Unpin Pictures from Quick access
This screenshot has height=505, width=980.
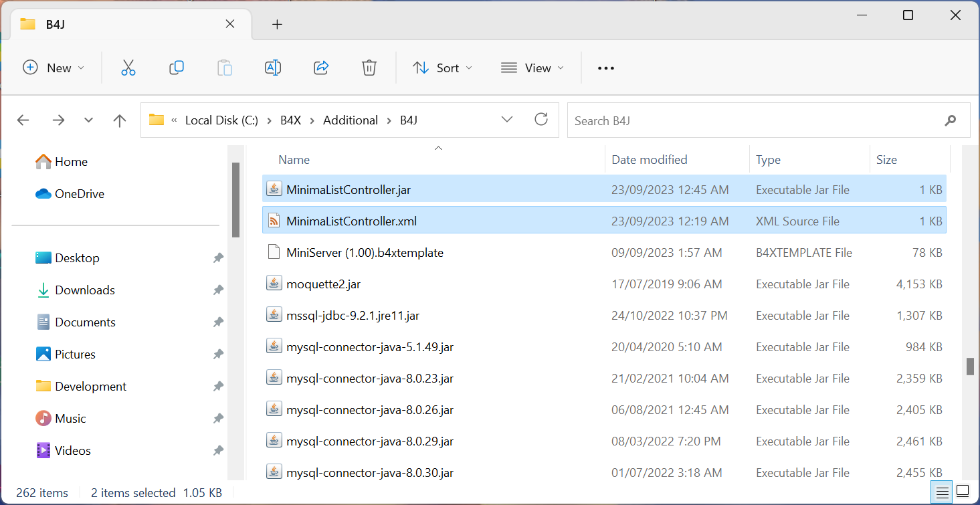tap(218, 355)
